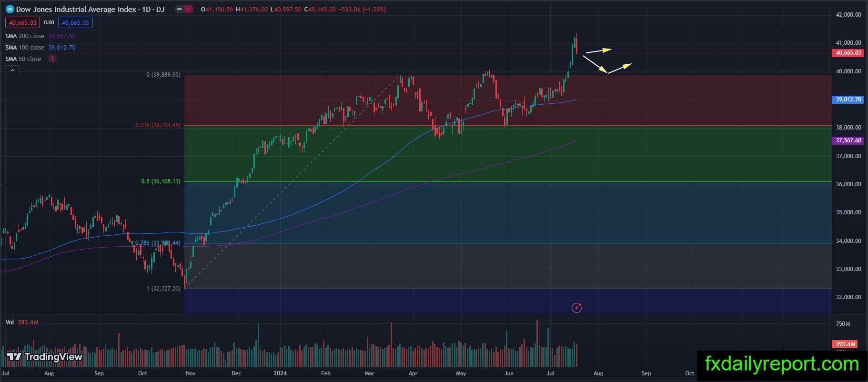Click the pink wavy data status indicator

point(188,9)
